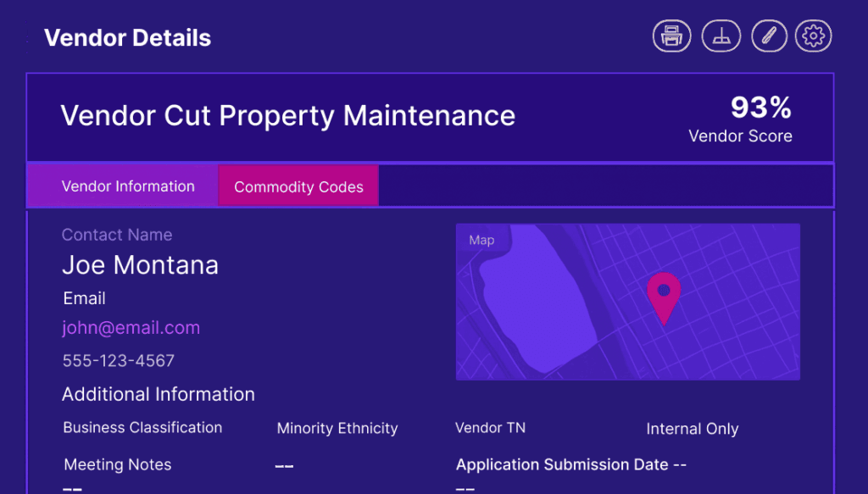
Task: Select the Vendor Information tab
Action: pos(128,186)
